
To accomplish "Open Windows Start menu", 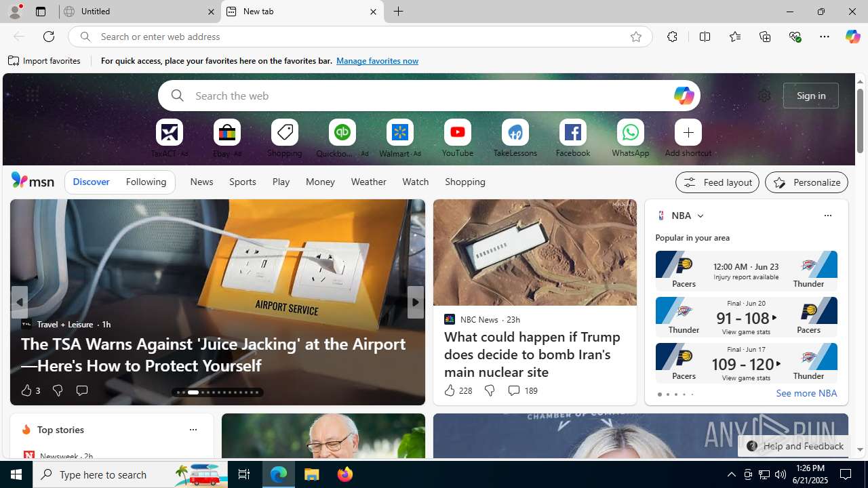I will [16, 474].
